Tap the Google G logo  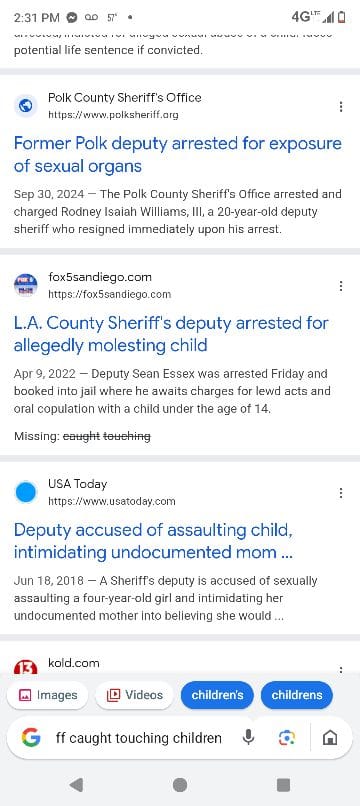[x=31, y=738]
